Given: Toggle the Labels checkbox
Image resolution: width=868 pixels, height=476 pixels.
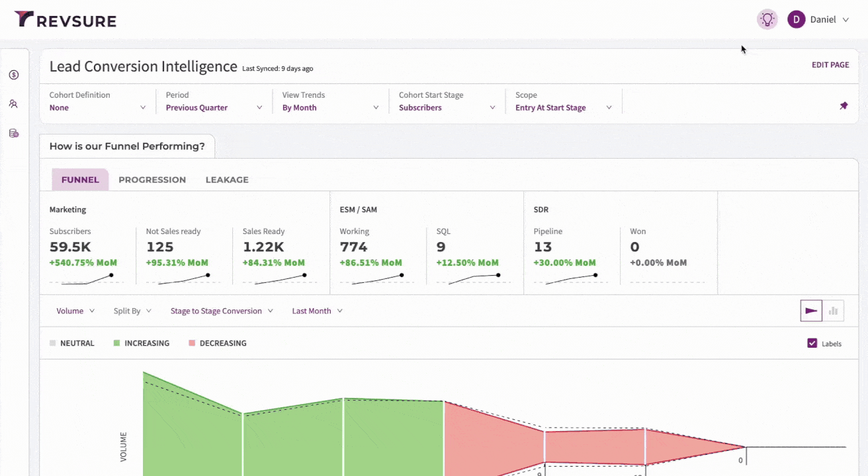Looking at the screenshot, I should click(812, 343).
